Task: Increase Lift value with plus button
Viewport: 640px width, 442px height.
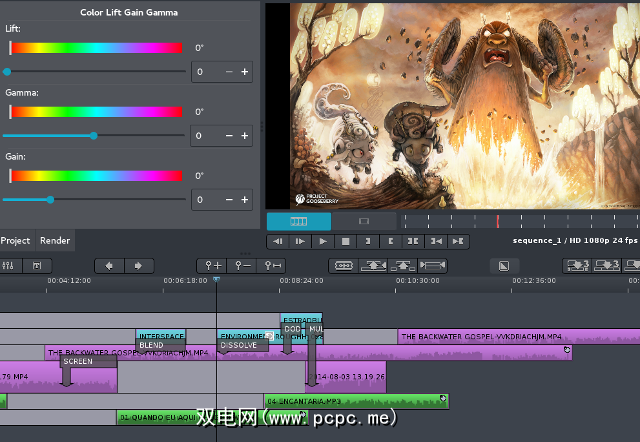Action: (244, 72)
